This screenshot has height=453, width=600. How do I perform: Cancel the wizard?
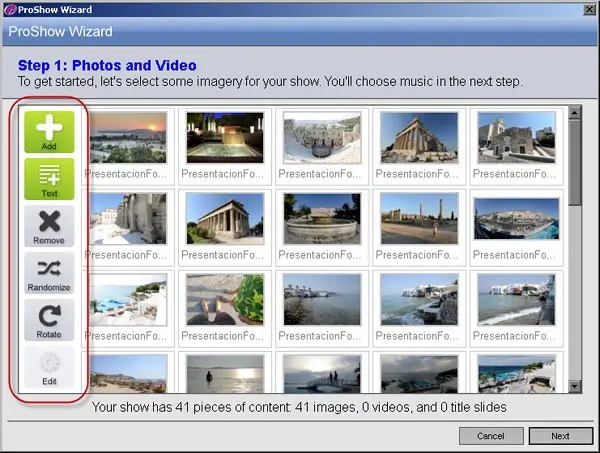click(x=491, y=436)
